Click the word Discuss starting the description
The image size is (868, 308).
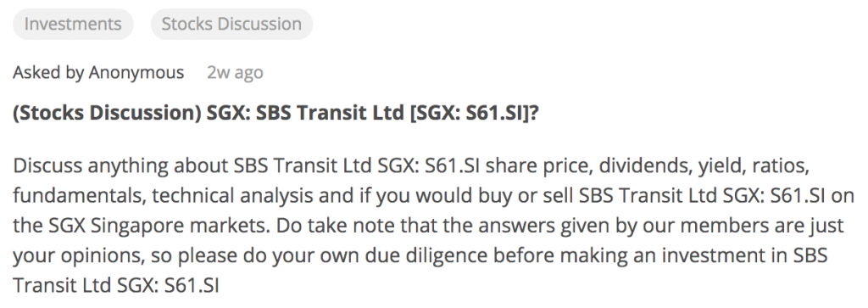47,165
